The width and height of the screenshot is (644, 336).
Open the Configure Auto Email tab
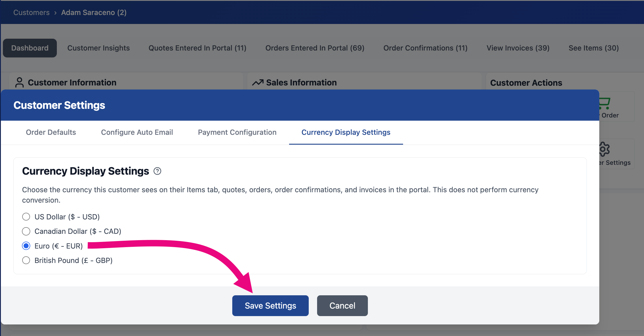click(x=137, y=132)
